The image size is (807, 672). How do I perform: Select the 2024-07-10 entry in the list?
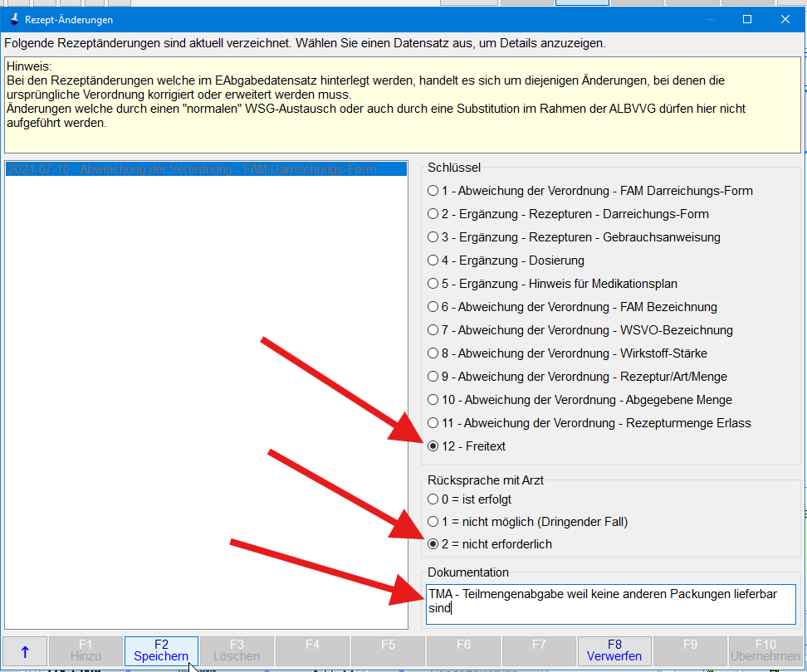coord(191,169)
